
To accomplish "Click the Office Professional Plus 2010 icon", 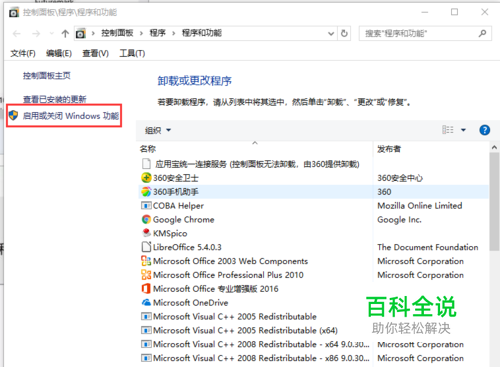I will click(146, 275).
